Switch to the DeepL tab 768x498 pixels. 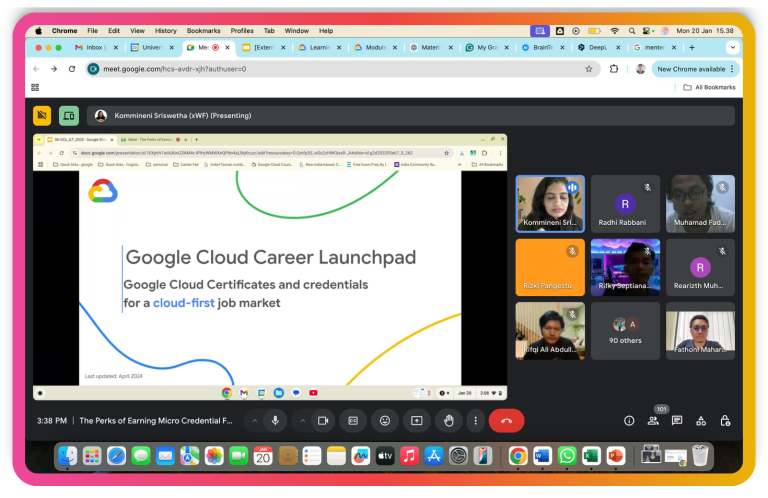598,47
